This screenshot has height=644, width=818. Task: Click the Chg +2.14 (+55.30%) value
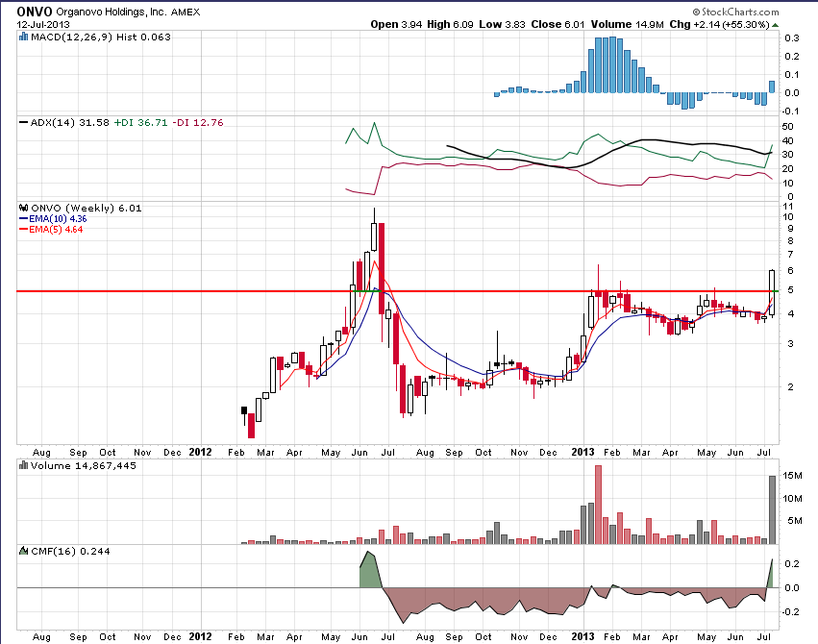click(719, 24)
